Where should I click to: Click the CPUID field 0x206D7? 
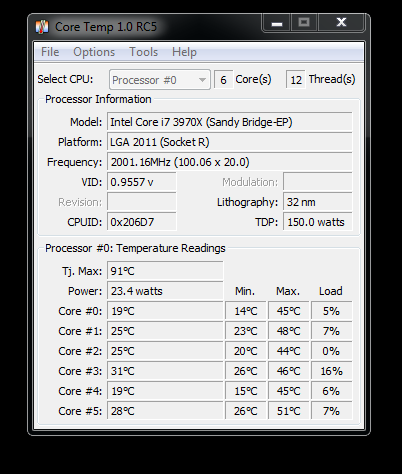[141, 222]
